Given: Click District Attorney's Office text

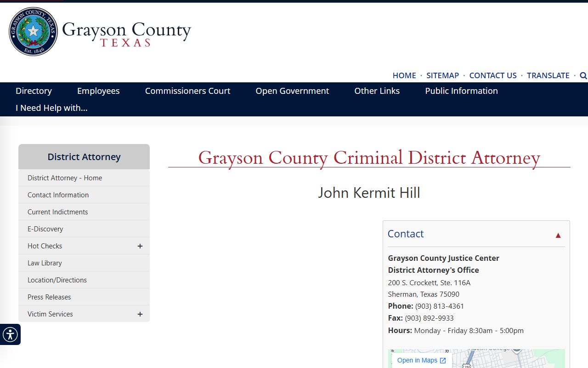Looking at the screenshot, I should coord(433,270).
